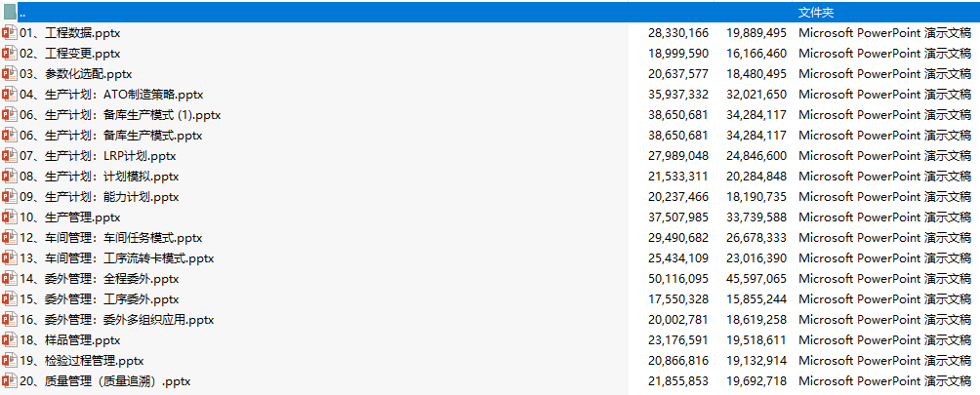
Task: Select the icon of 03、参数化选配.pptx
Action: [x=10, y=73]
